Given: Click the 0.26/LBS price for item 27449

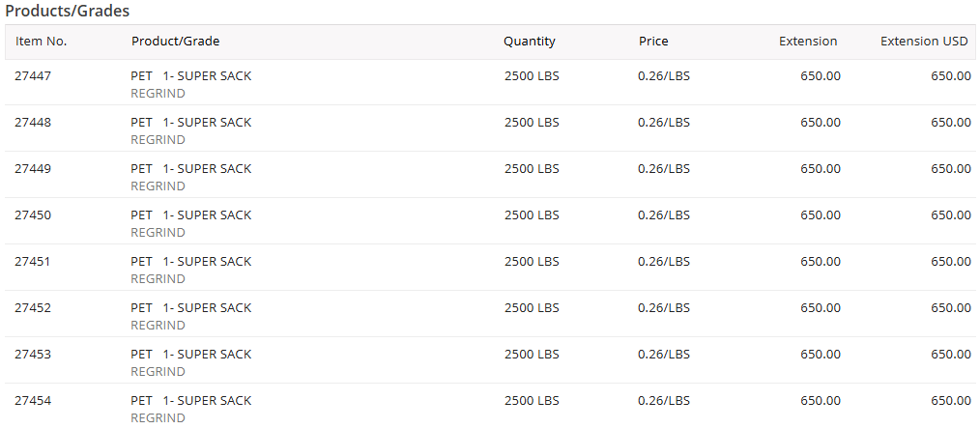Looking at the screenshot, I should 663,169.
